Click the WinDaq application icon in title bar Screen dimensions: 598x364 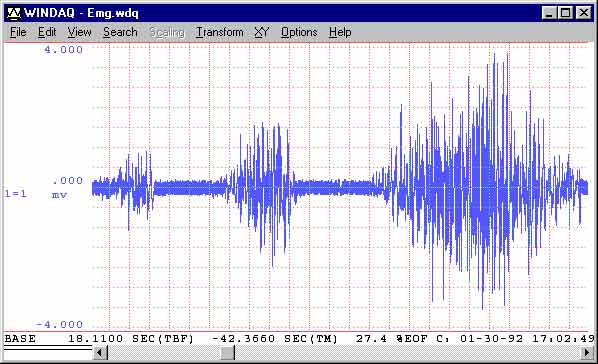(14, 13)
